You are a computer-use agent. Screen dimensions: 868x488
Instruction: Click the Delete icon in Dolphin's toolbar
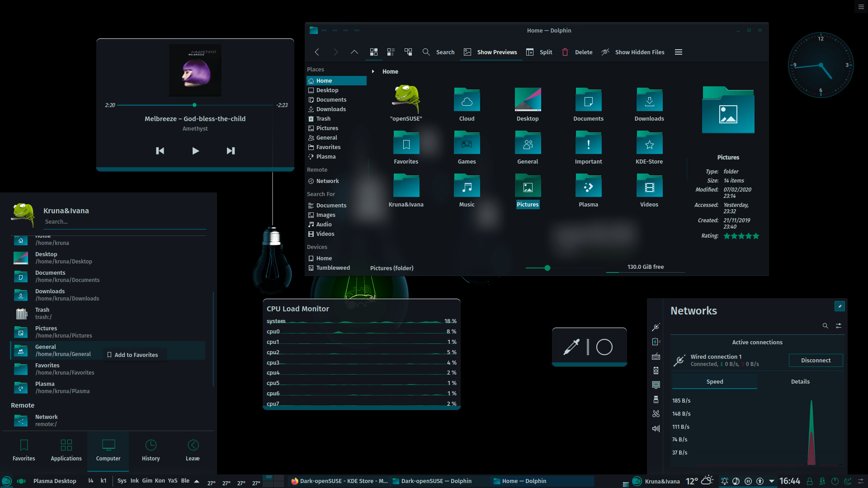(565, 52)
